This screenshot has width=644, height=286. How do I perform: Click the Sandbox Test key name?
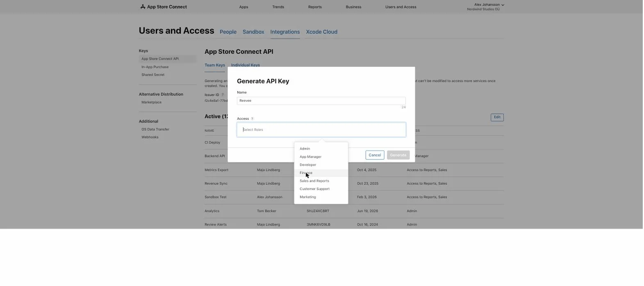[x=215, y=197]
